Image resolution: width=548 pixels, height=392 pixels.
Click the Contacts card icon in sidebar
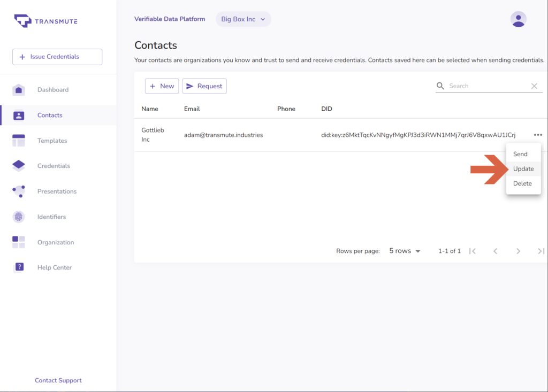[19, 116]
